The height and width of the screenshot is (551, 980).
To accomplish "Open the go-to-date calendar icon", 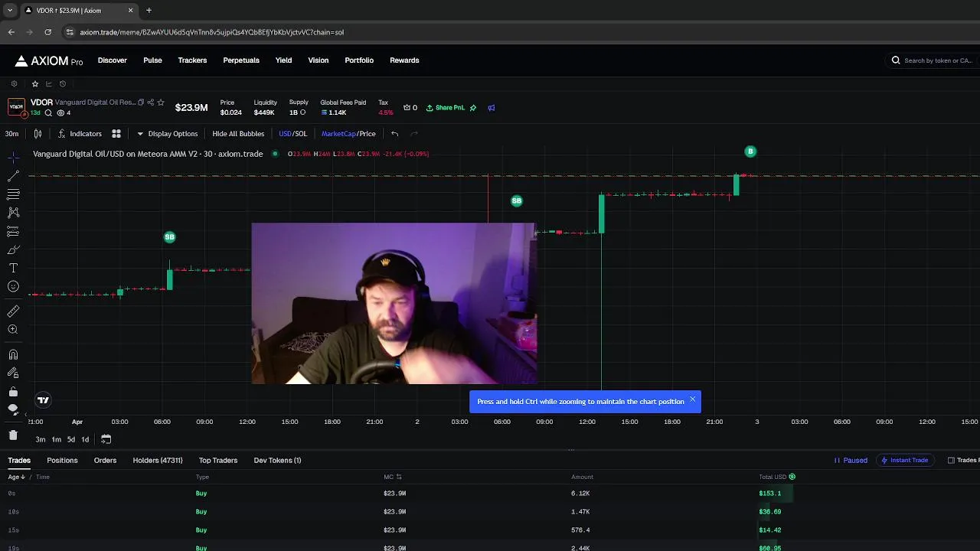I will 106,439.
